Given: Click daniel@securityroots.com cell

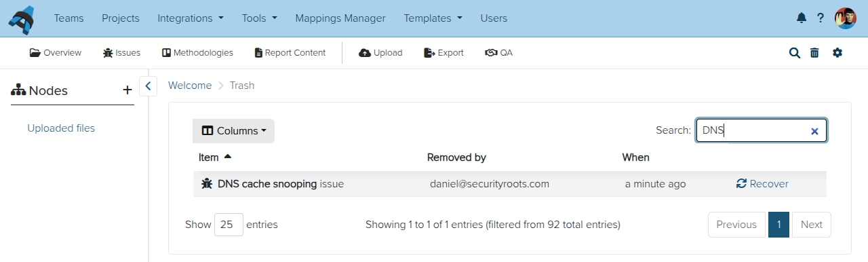Looking at the screenshot, I should point(490,184).
